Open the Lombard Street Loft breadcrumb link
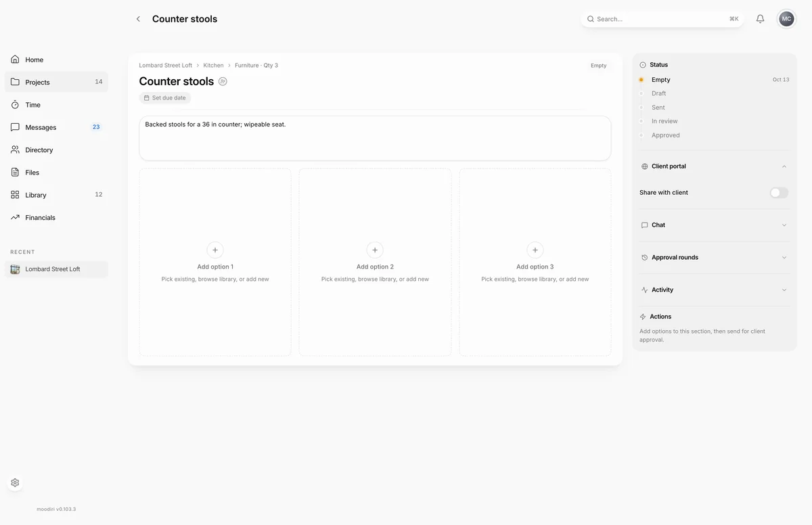This screenshot has height=525, width=812. pyautogui.click(x=166, y=66)
